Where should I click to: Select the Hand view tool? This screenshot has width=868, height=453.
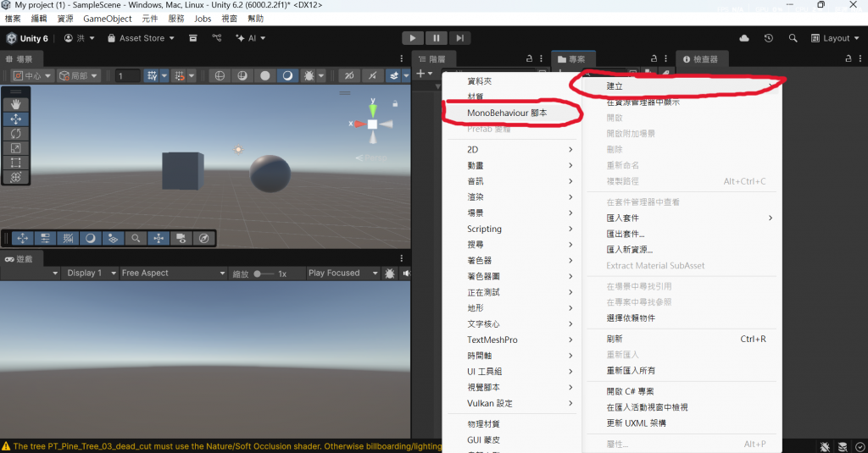point(15,104)
